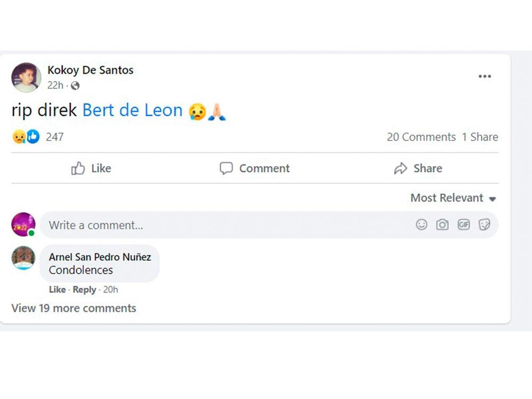The width and height of the screenshot is (532, 399).
Task: Click the sad reaction emoji icon
Action: [19, 137]
